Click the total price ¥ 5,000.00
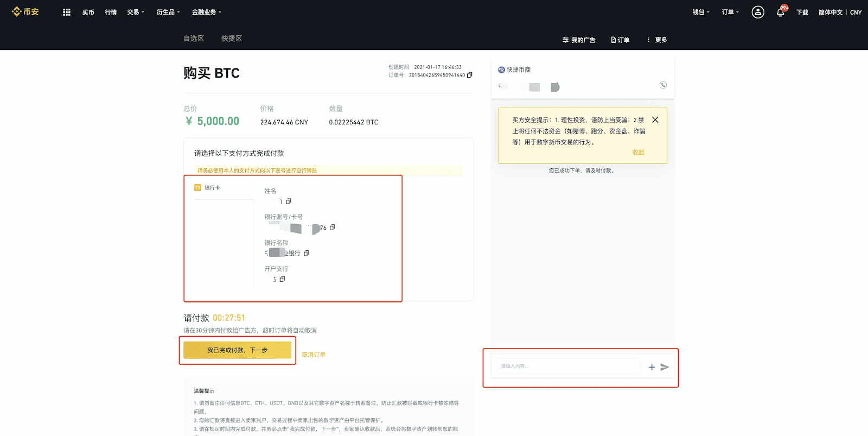 click(212, 121)
